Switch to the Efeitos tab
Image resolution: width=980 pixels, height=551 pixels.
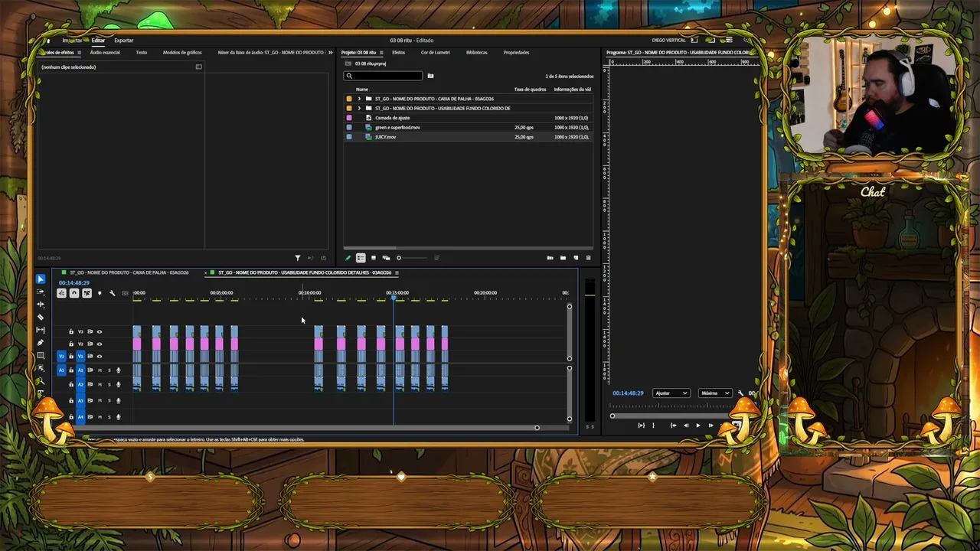tap(398, 53)
